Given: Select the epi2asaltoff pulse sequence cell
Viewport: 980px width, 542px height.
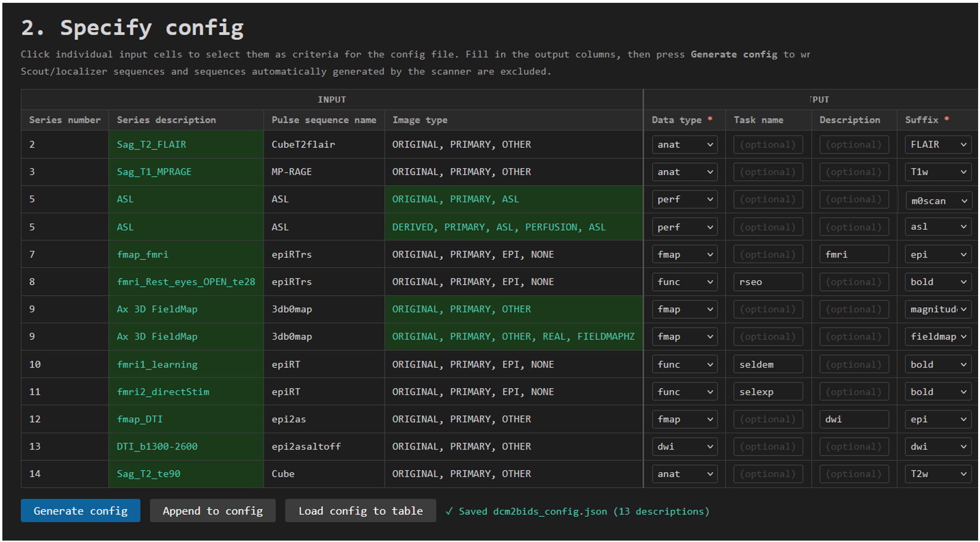Looking at the screenshot, I should coord(324,447).
